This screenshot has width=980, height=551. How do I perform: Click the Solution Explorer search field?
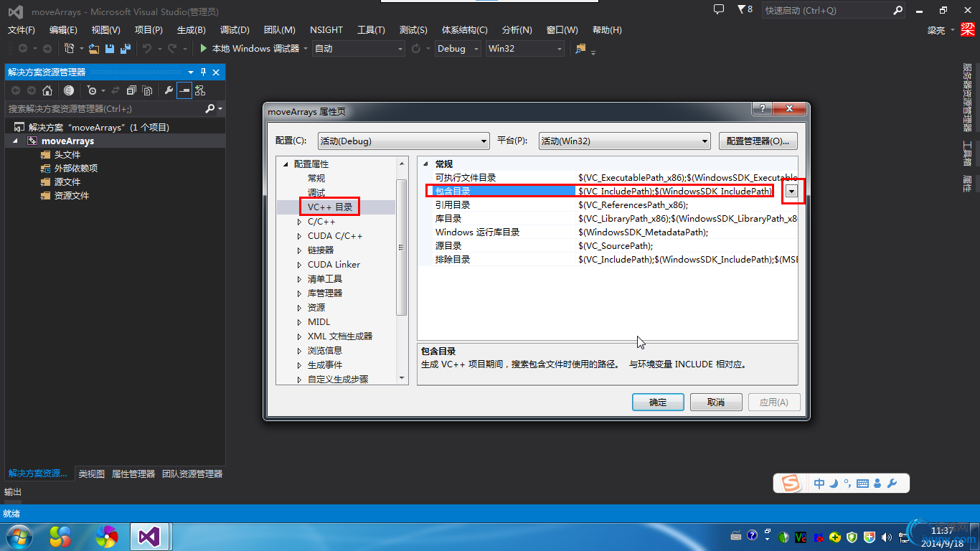pos(104,108)
